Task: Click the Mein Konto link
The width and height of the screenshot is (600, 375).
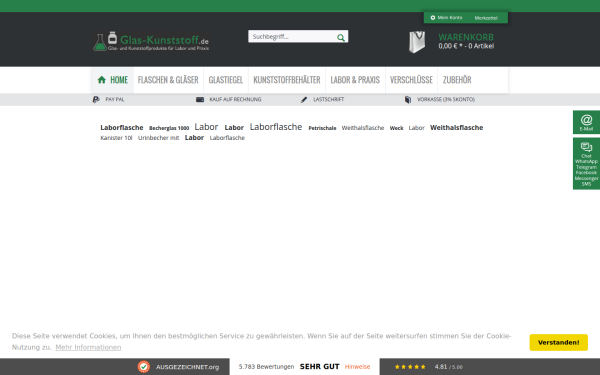Action: tap(450, 18)
